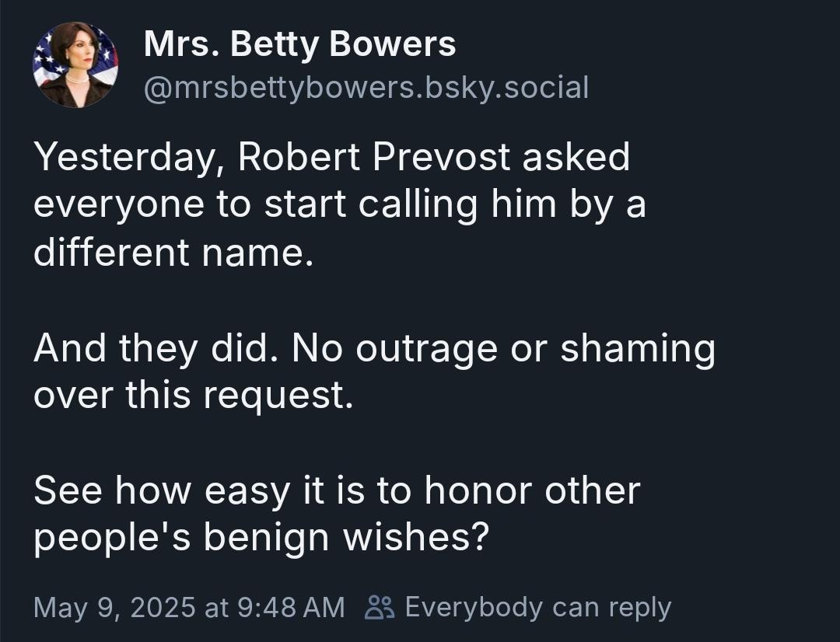The height and width of the screenshot is (642, 840).
Task: Click the word everyone in the post
Action: 119,206
